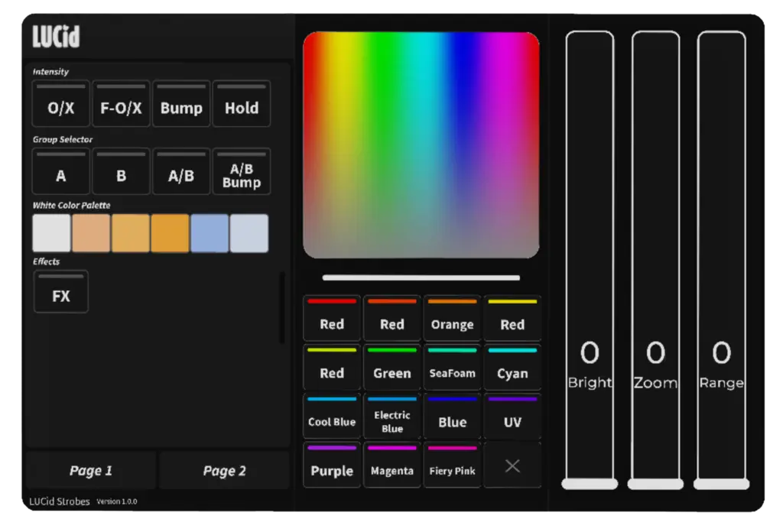The width and height of the screenshot is (783, 532).
Task: Click the X clear color button
Action: [x=512, y=465]
